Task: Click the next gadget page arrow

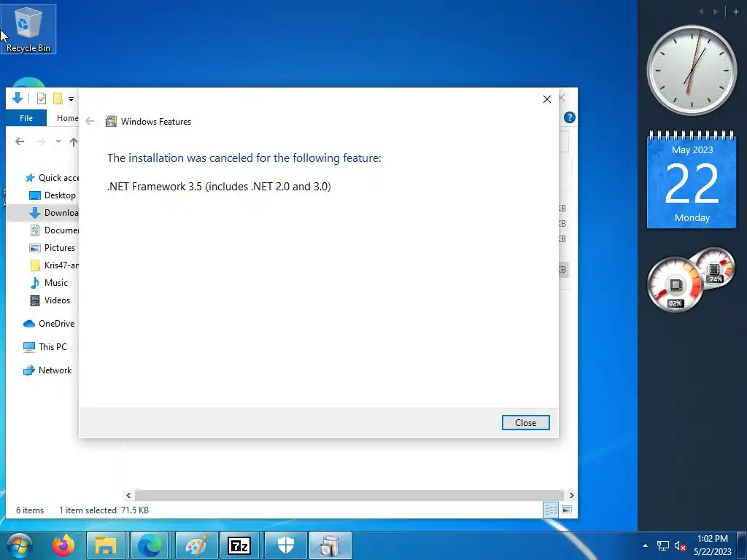Action: pos(715,12)
